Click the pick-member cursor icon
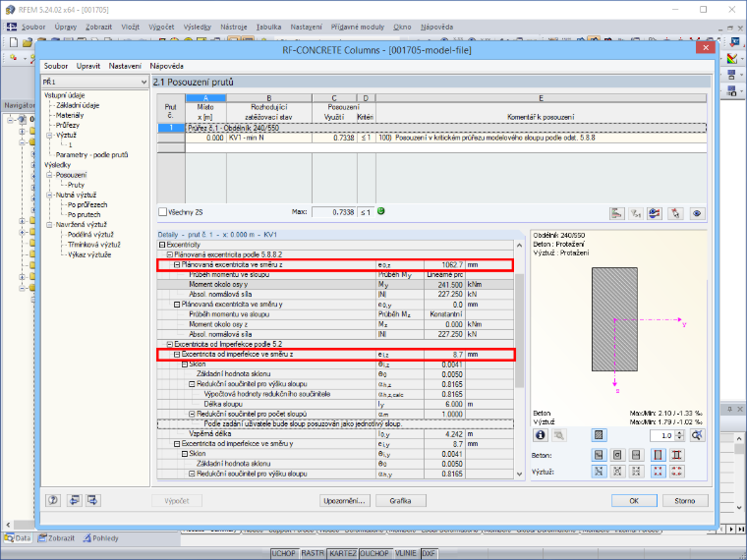The height and width of the screenshot is (560, 747). [x=675, y=213]
